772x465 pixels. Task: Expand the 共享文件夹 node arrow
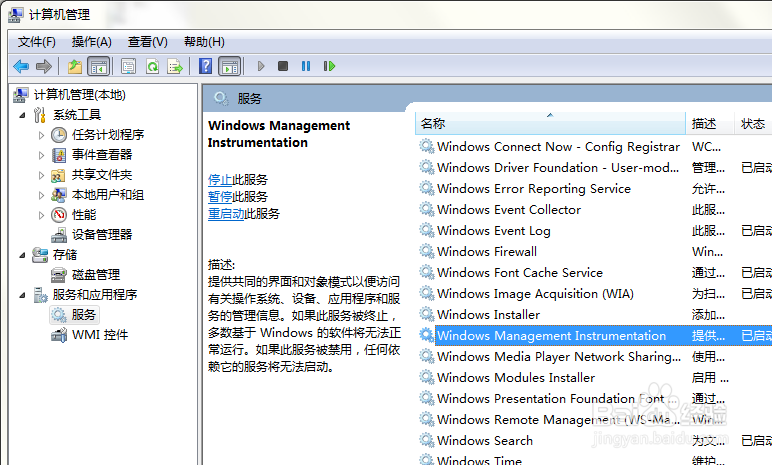[41, 175]
